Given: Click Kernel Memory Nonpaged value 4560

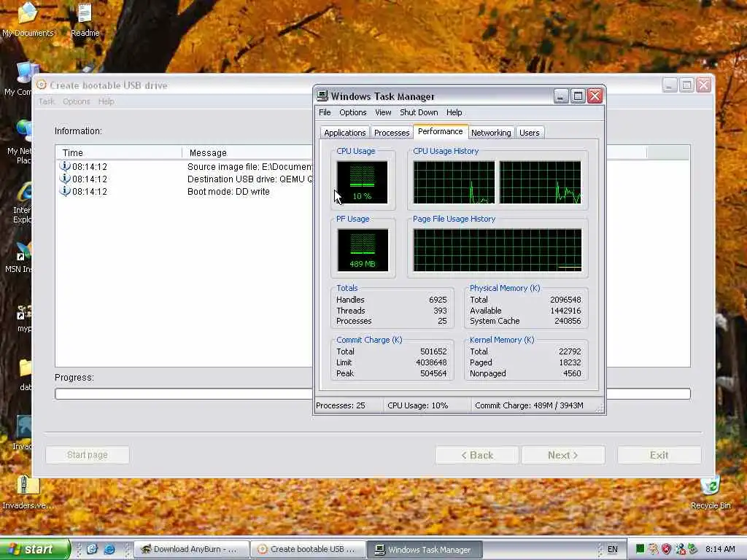Looking at the screenshot, I should point(572,373).
